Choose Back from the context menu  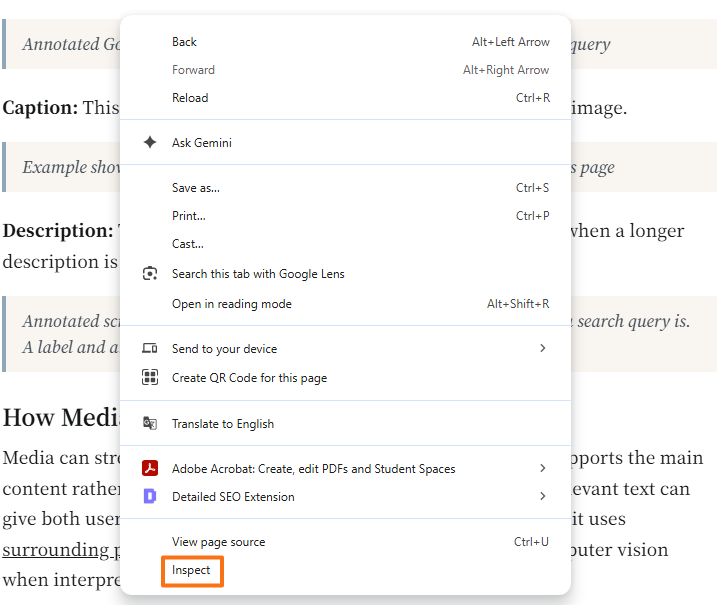[x=345, y=42]
